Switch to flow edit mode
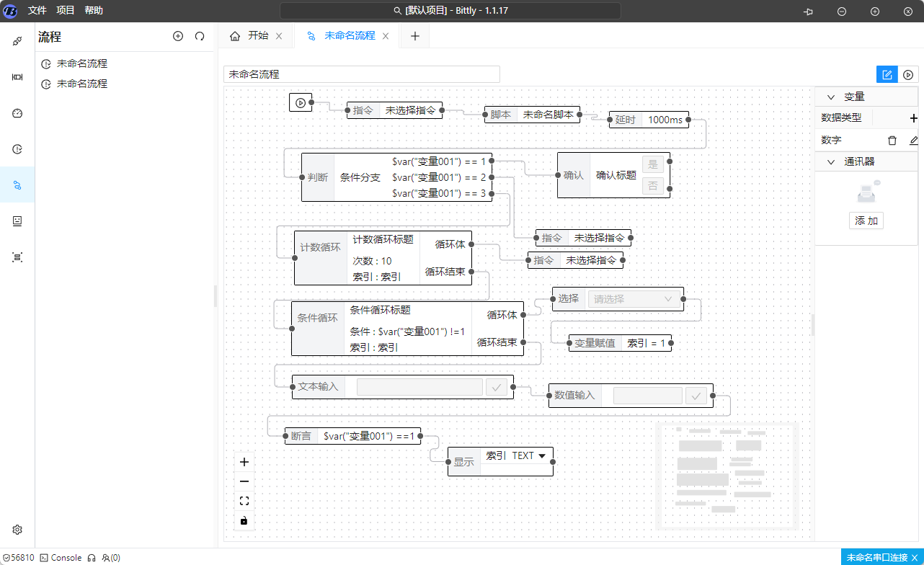This screenshot has height=565, width=924. [887, 74]
